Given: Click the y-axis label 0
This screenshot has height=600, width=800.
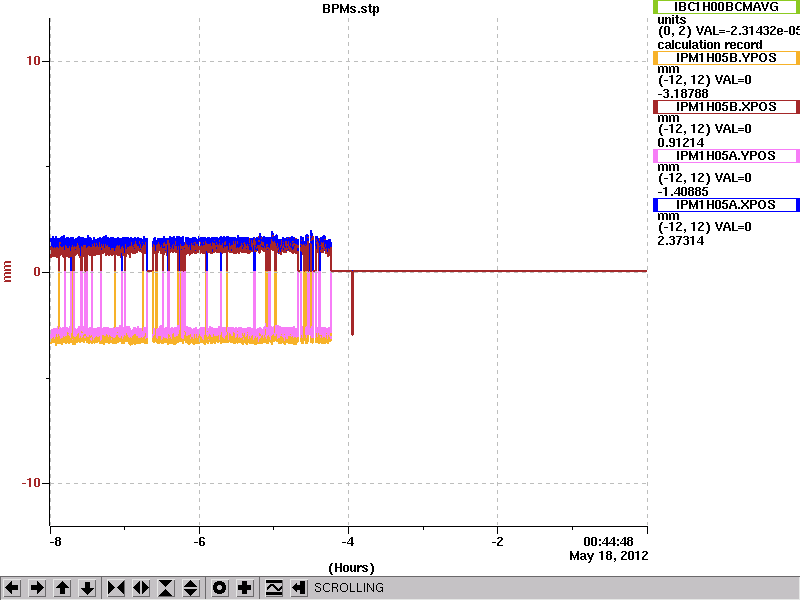Looking at the screenshot, I should click(37, 272).
